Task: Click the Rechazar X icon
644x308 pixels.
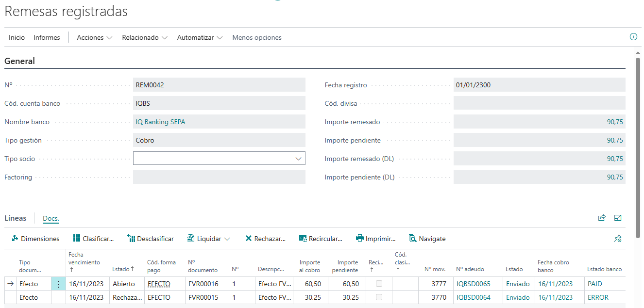Action: click(249, 239)
